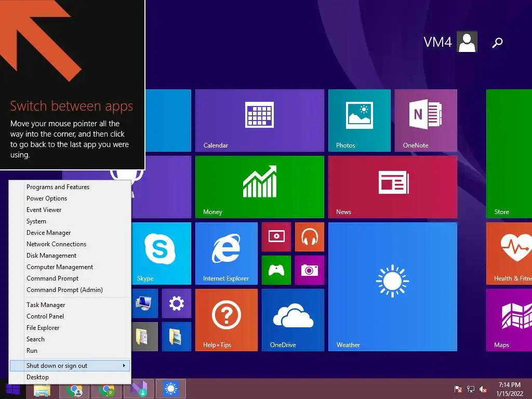This screenshot has width=532, height=399.
Task: Click the Action Center flag tray icon
Action: point(458,389)
